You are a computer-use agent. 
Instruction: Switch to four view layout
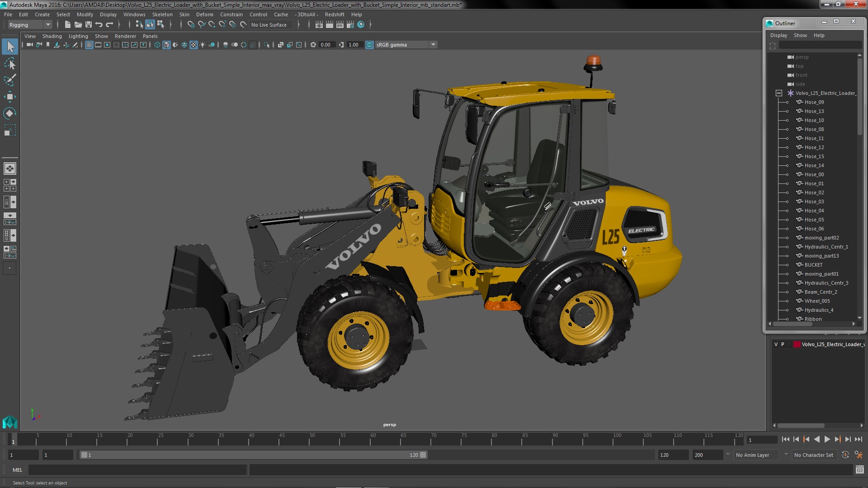(x=10, y=185)
